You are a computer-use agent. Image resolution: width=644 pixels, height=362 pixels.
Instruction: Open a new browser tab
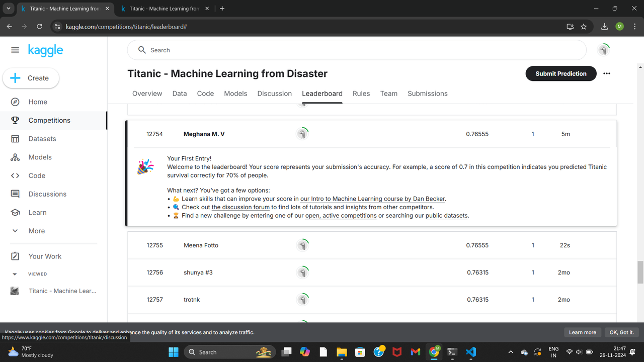pyautogui.click(x=222, y=9)
